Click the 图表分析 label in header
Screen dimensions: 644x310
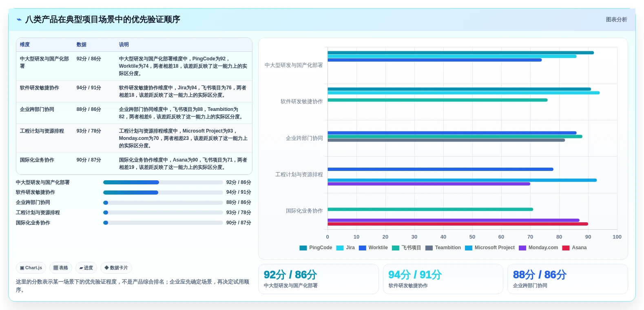(616, 20)
